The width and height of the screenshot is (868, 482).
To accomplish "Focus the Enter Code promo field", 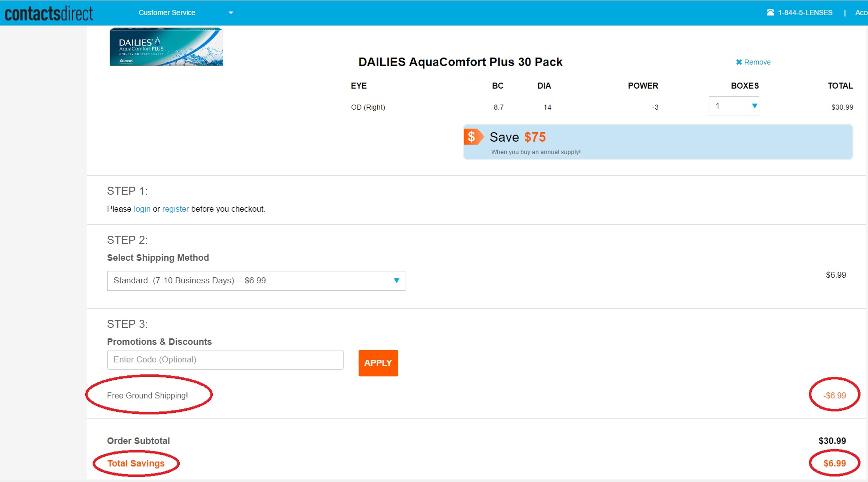I will 225,360.
